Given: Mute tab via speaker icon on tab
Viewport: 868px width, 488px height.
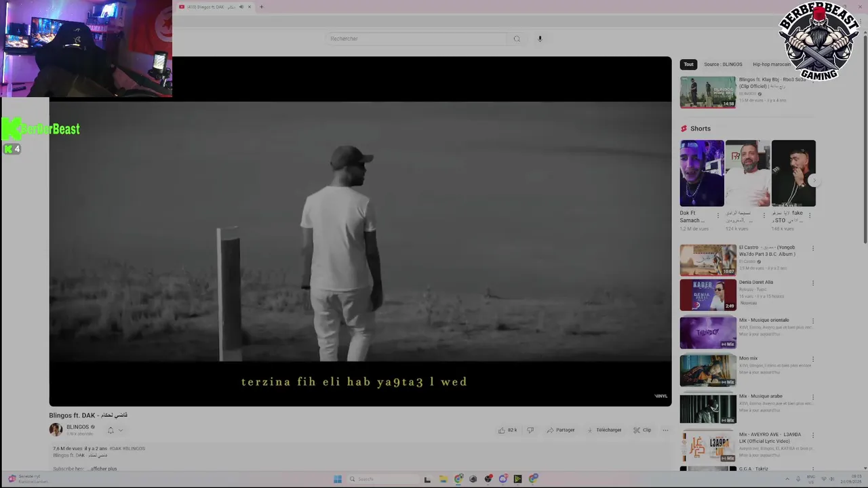Looking at the screenshot, I should tap(241, 7).
